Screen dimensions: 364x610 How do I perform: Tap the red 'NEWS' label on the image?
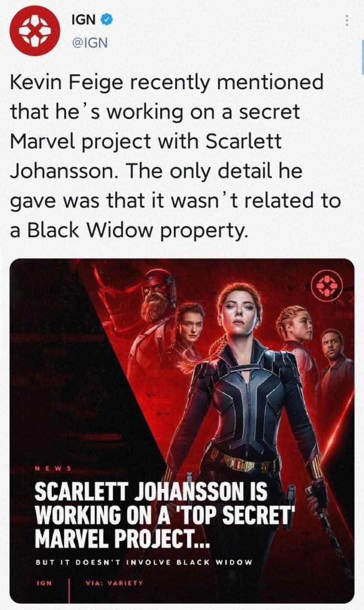pos(53,469)
